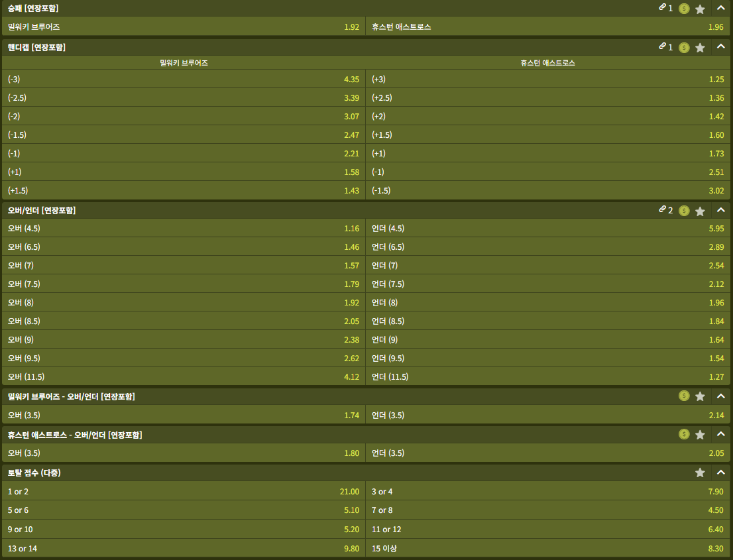This screenshot has width=733, height=560.
Task: Favorite the 승패 [연장포함] market with star
Action: 700,9
